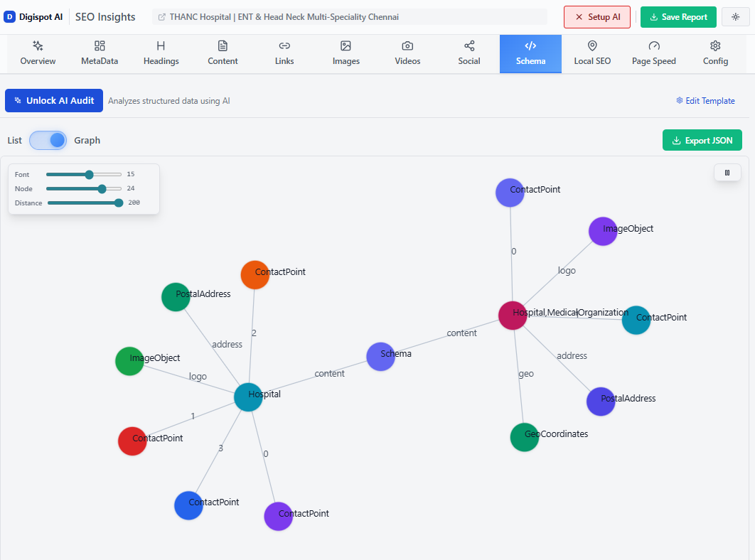The width and height of the screenshot is (755, 560).
Task: Pause the graph layout animation
Action: point(727,172)
